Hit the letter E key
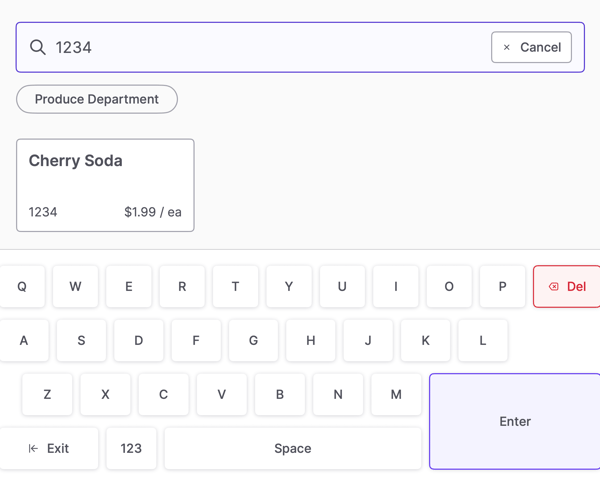600x478 pixels. 128,286
